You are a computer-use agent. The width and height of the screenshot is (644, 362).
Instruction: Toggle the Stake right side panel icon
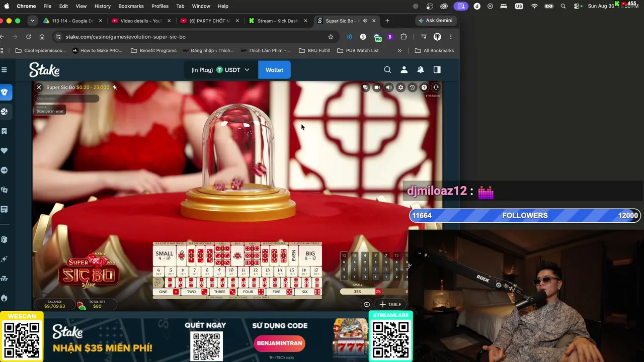pos(437,70)
